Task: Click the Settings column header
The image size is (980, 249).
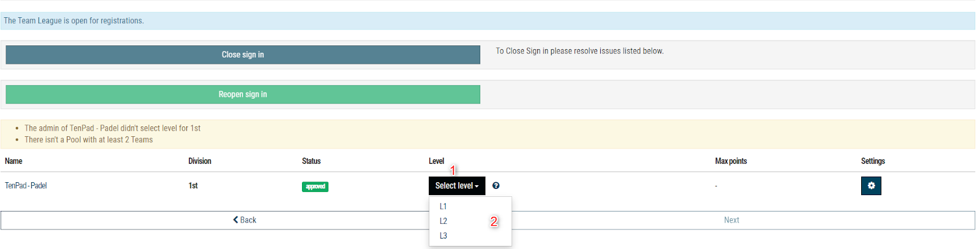Action: coord(873,161)
